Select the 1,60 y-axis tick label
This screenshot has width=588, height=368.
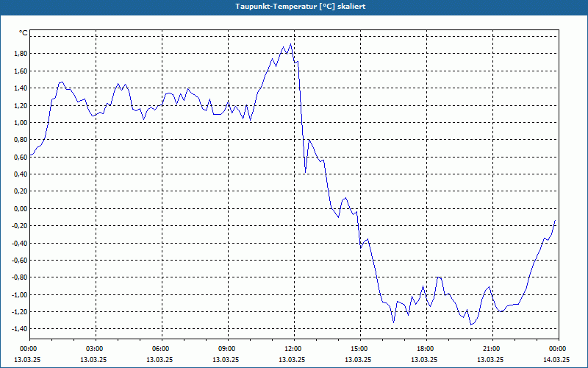(x=21, y=71)
